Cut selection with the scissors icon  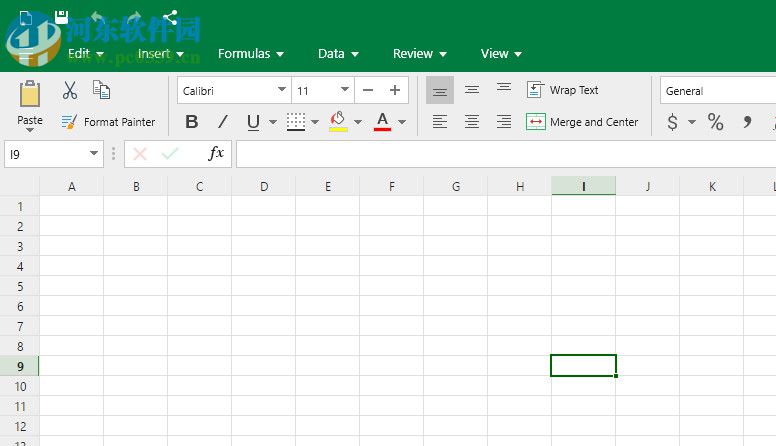(x=70, y=91)
